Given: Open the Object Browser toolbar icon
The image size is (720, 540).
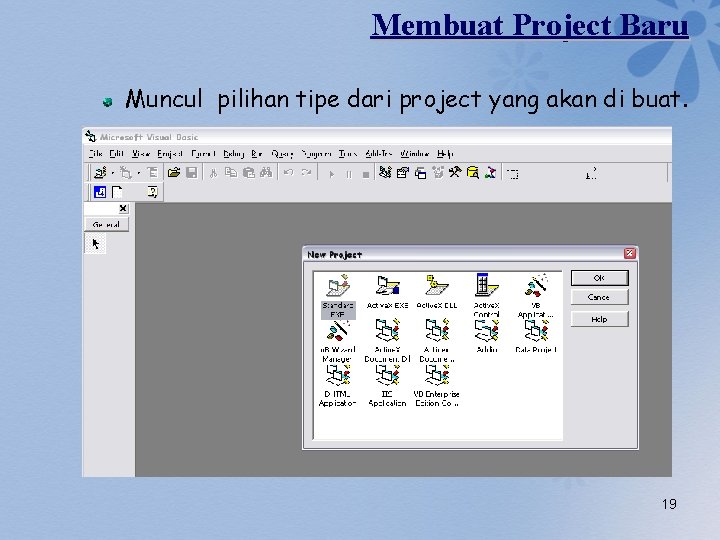Looking at the screenshot, I should pyautogui.click(x=438, y=173).
